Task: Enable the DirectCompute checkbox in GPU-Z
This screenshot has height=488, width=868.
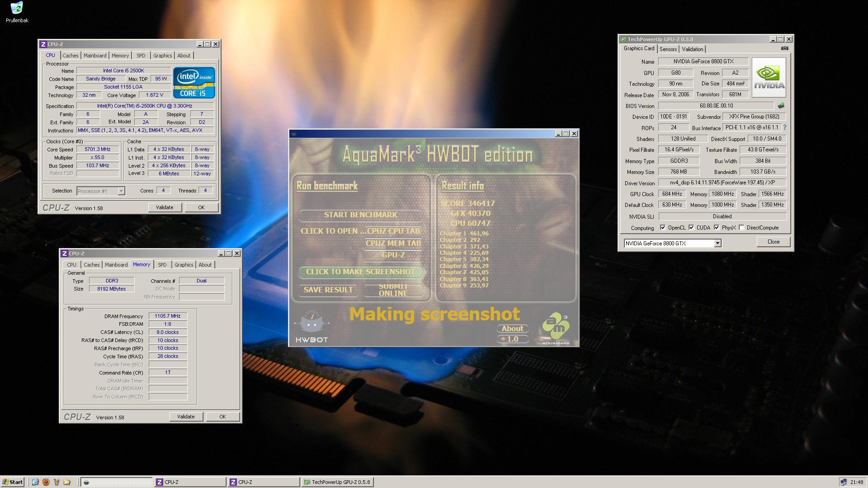Action: pyautogui.click(x=741, y=227)
